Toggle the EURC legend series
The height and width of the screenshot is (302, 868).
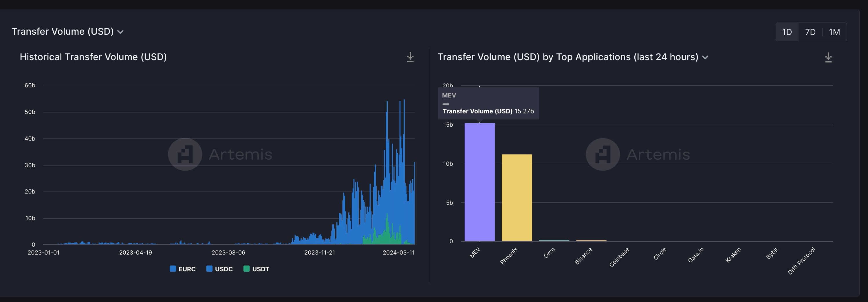coord(183,269)
